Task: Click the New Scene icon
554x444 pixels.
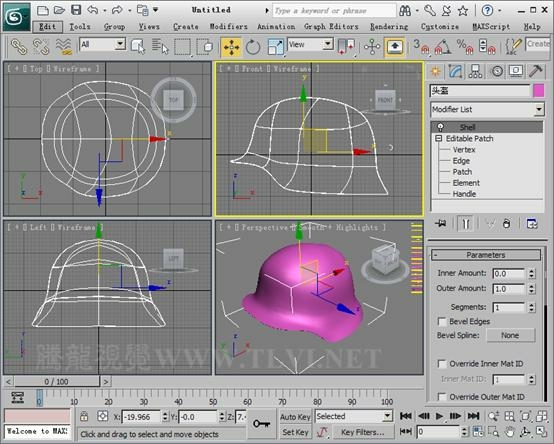Action: click(43, 10)
